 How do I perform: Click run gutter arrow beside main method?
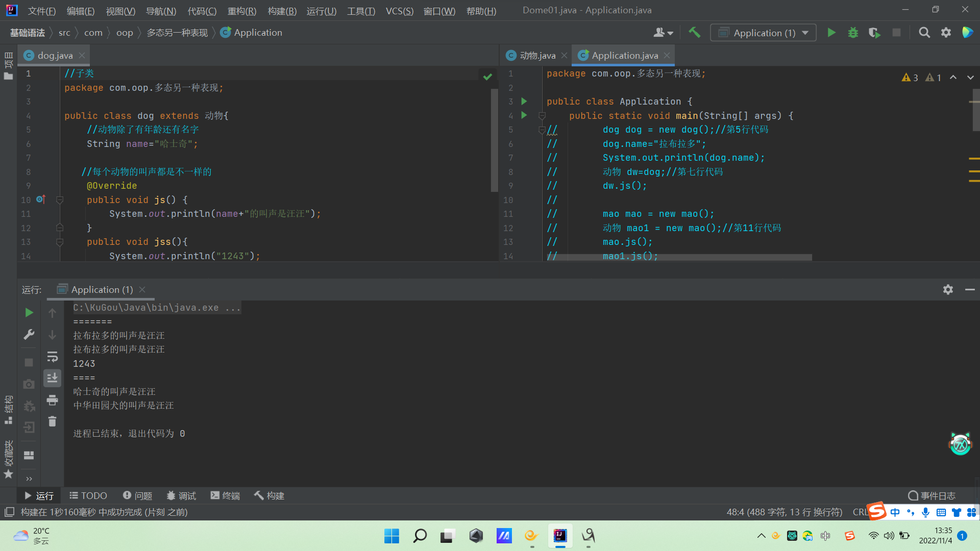pyautogui.click(x=524, y=115)
